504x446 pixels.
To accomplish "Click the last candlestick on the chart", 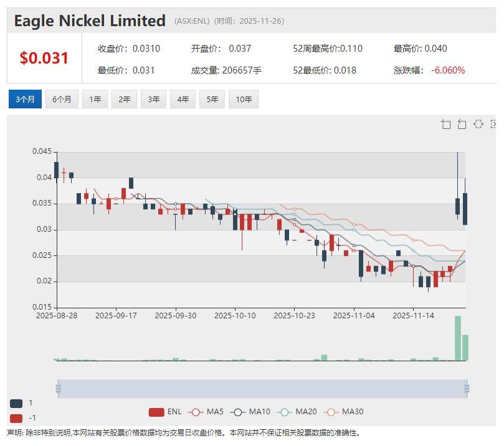I will (x=465, y=209).
